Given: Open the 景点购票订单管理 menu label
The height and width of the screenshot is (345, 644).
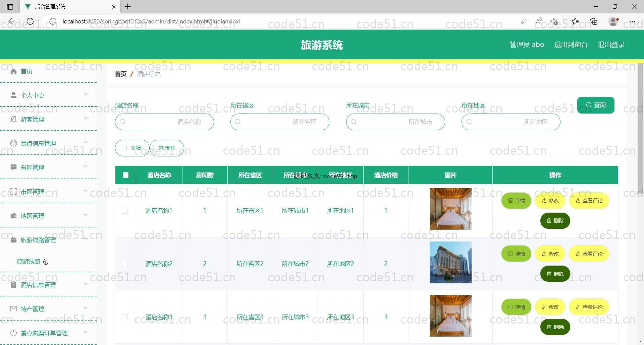Looking at the screenshot, I should [x=44, y=333].
